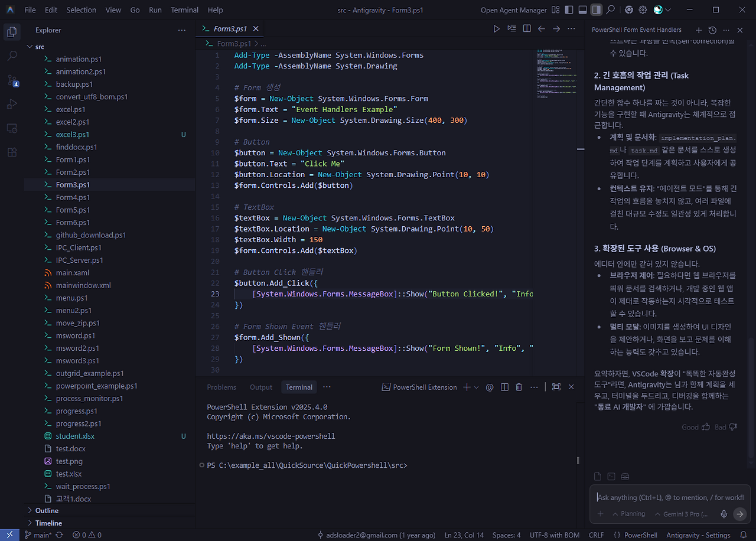Viewport: 756px width, 541px height.
Task: Run the Form3.ps1 script with play icon
Action: click(496, 28)
